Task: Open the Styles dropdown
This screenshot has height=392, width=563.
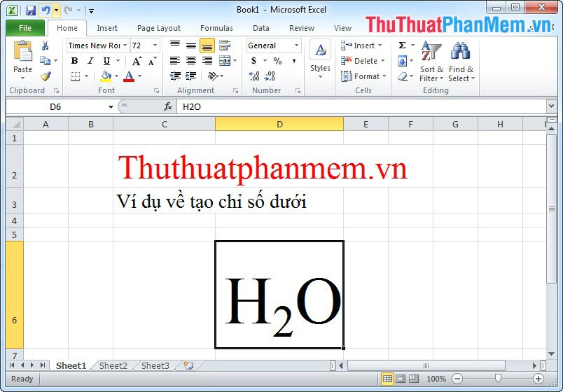Action: [320, 60]
